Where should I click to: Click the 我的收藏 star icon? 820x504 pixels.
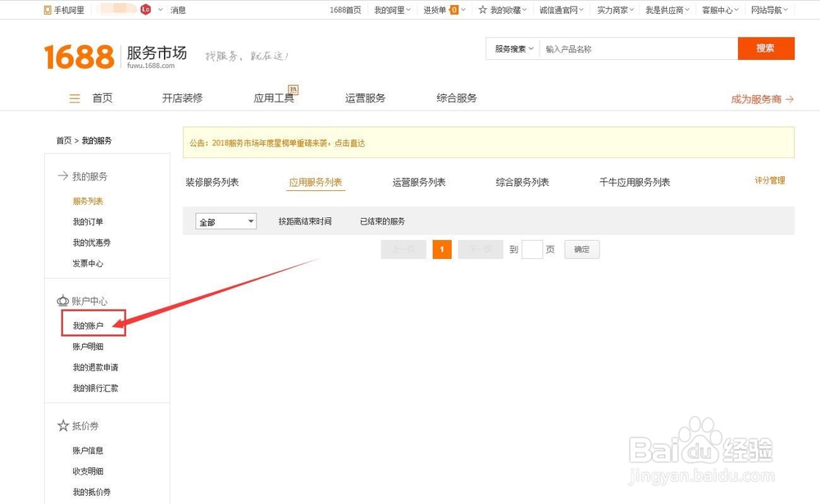pos(483,10)
